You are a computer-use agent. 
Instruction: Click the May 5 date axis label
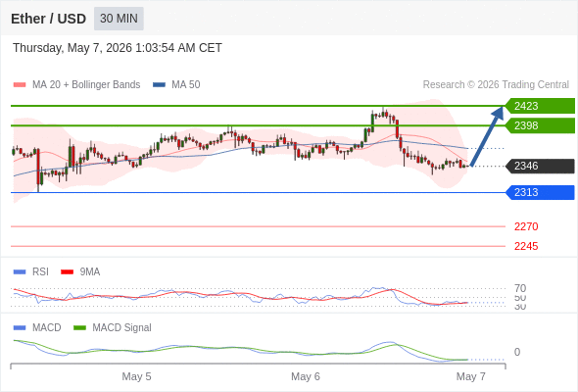coord(136,376)
